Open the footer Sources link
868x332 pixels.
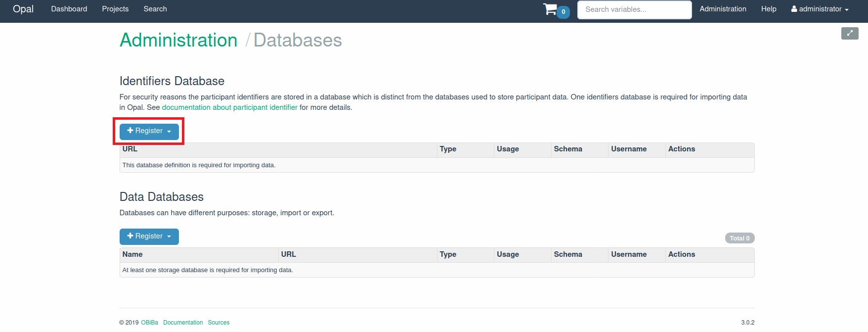pyautogui.click(x=218, y=323)
